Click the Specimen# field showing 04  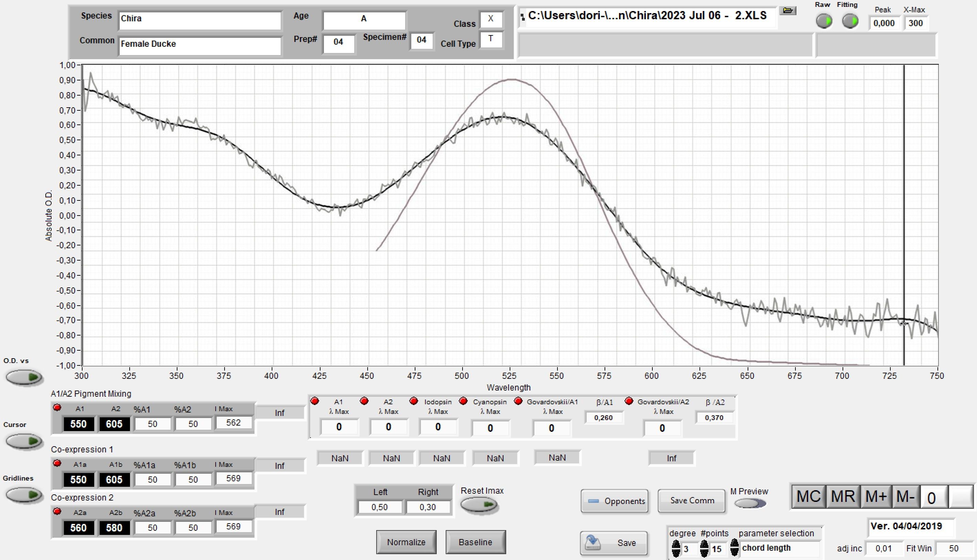pyautogui.click(x=422, y=40)
